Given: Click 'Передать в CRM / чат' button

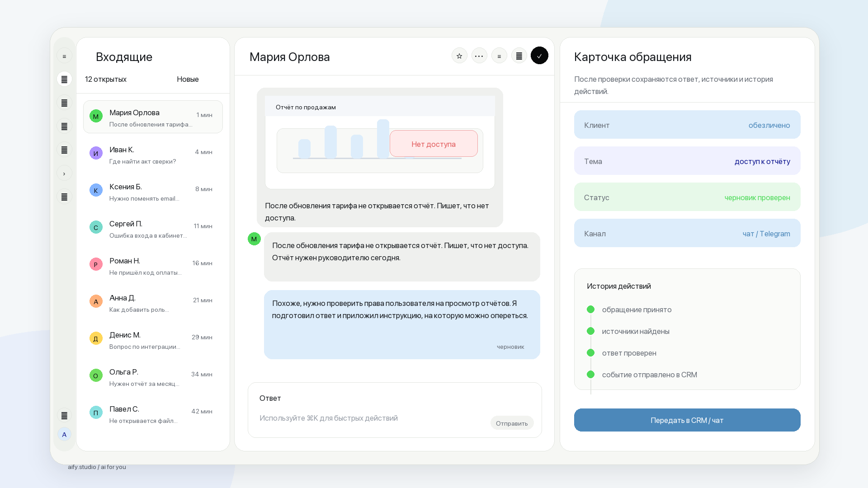Looking at the screenshot, I should pos(687,420).
